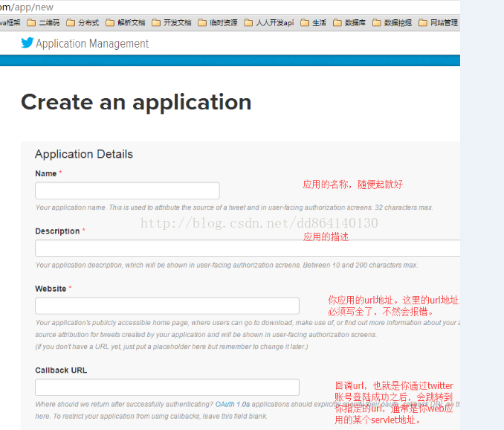This screenshot has width=504, height=430.
Task: Click the Create an application heading
Action: coord(136,103)
